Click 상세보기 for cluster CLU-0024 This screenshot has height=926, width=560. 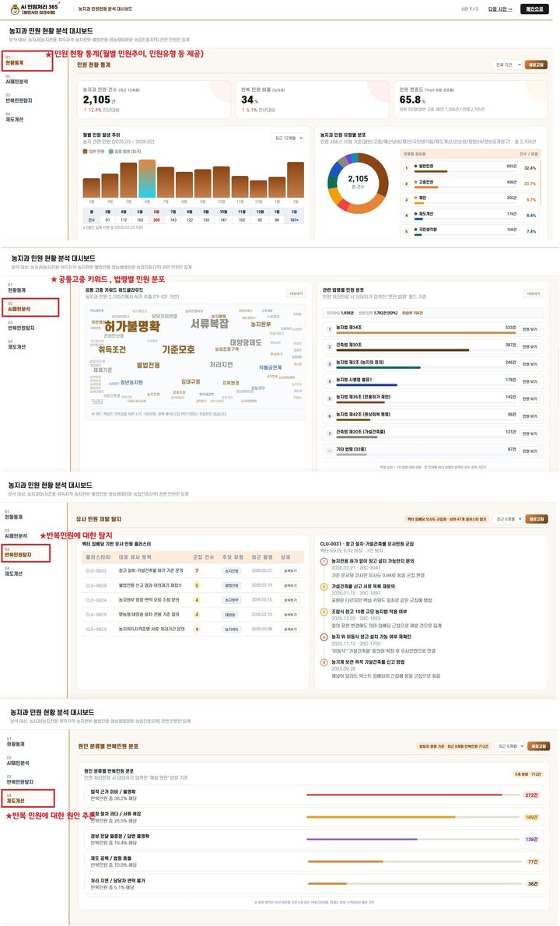289,600
